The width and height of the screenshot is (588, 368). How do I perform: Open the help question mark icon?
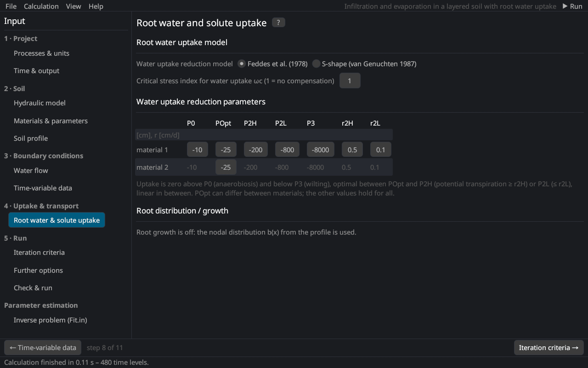(278, 23)
